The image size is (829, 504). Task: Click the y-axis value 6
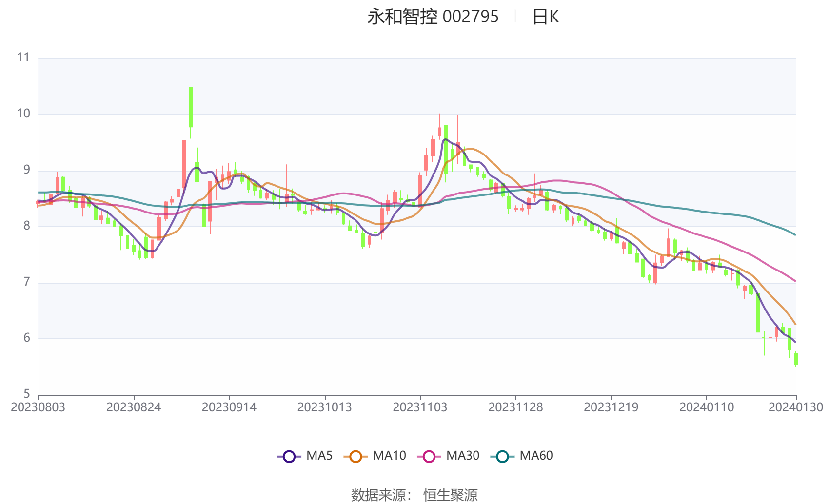pos(27,338)
